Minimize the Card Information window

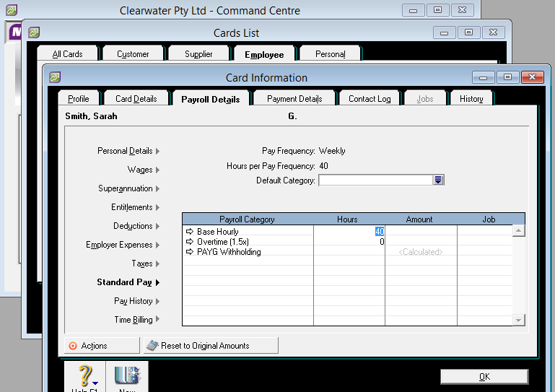[x=483, y=77]
